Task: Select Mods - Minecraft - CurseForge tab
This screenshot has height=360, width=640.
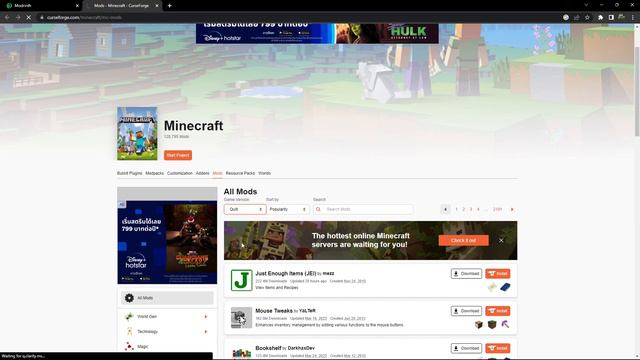Action: pos(122,6)
